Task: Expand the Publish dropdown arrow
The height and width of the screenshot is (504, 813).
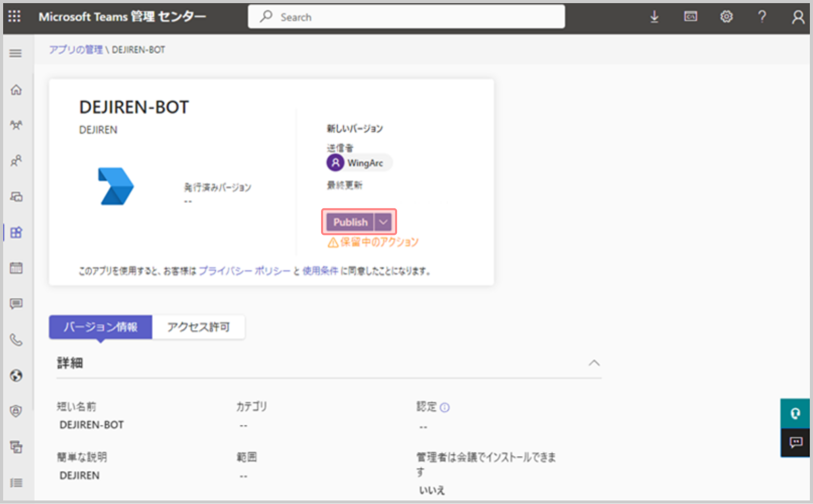Action: 383,222
